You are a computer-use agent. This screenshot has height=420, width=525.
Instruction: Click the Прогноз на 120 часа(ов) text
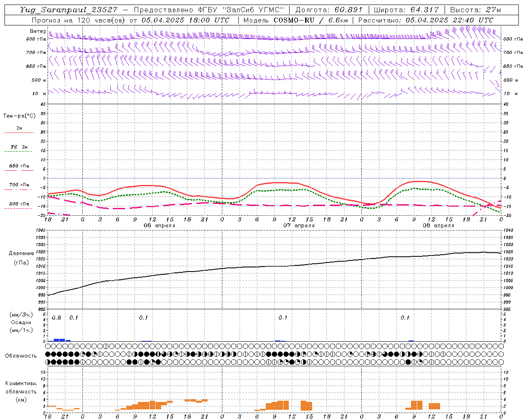coord(79,20)
